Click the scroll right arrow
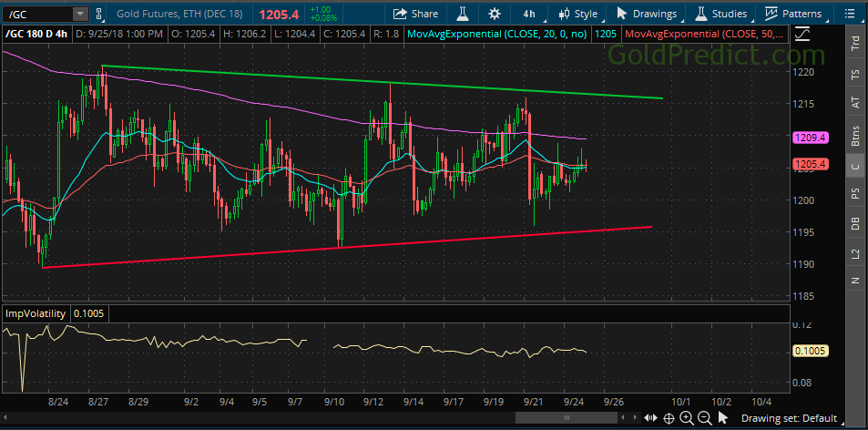The image size is (868, 430). (635, 418)
